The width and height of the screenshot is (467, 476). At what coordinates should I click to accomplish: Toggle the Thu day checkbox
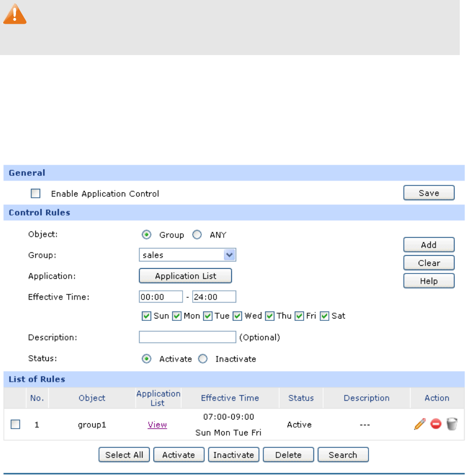[269, 316]
